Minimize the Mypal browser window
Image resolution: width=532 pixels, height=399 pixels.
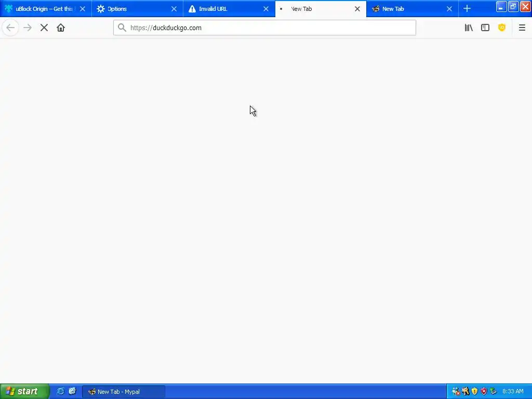(501, 7)
